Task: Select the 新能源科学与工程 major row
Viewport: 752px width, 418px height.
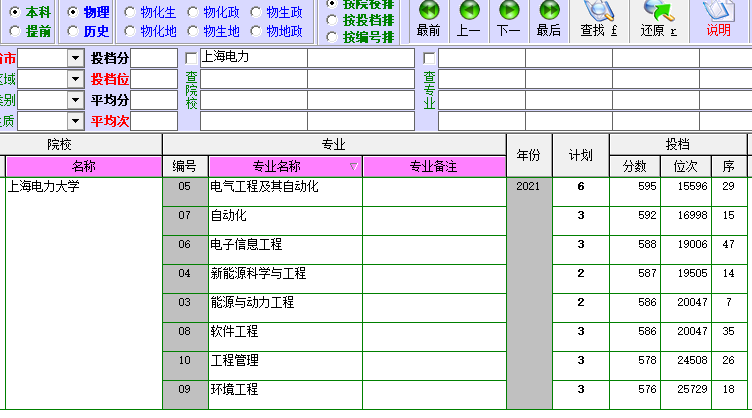Action: [x=285, y=279]
